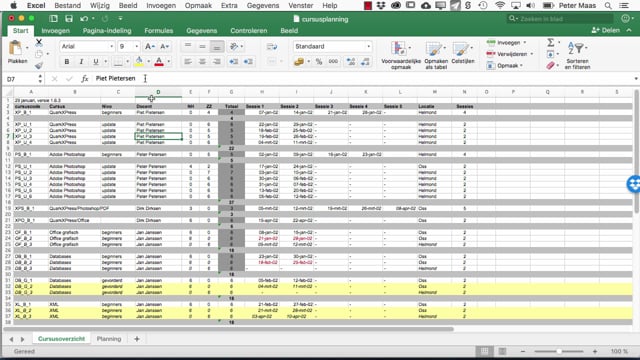Increase font size with the larger A icon
640x360 pixels.
149,47
